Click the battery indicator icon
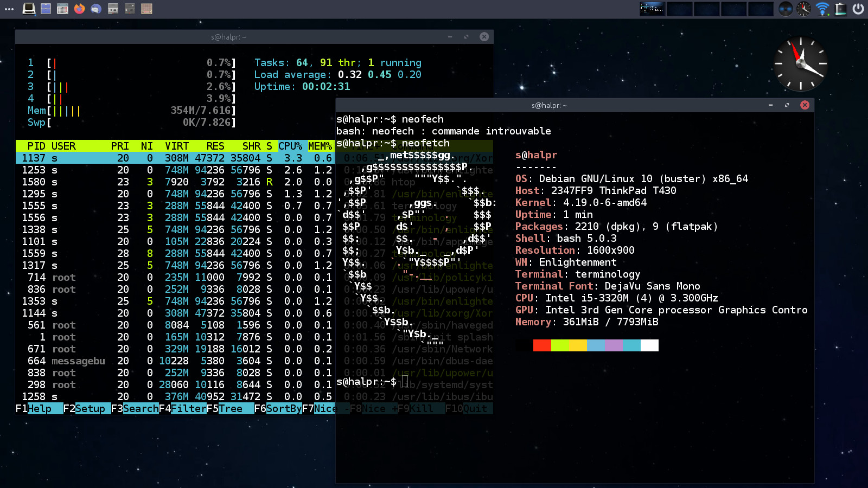 coord(840,9)
